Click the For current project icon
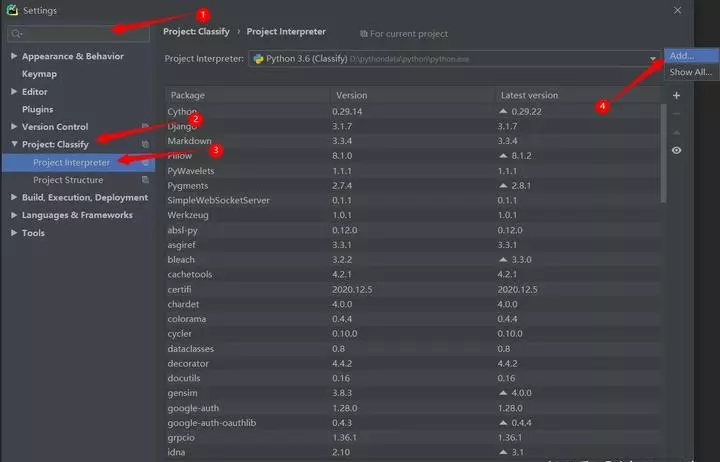The image size is (720, 462). (x=364, y=34)
